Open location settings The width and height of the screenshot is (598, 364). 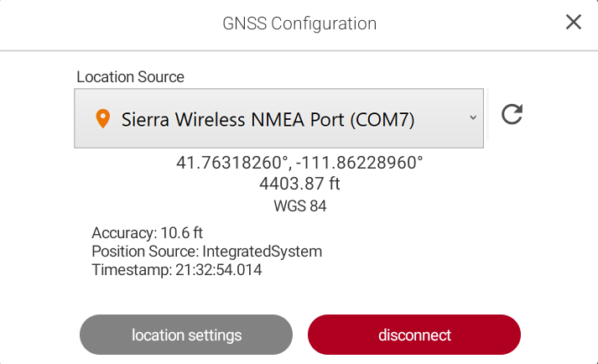tap(186, 335)
